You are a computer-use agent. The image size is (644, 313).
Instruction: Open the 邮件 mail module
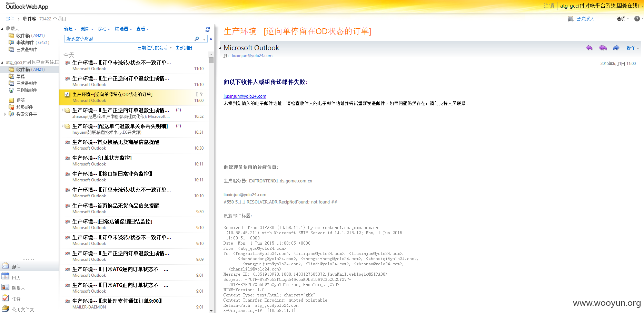pyautogui.click(x=16, y=267)
